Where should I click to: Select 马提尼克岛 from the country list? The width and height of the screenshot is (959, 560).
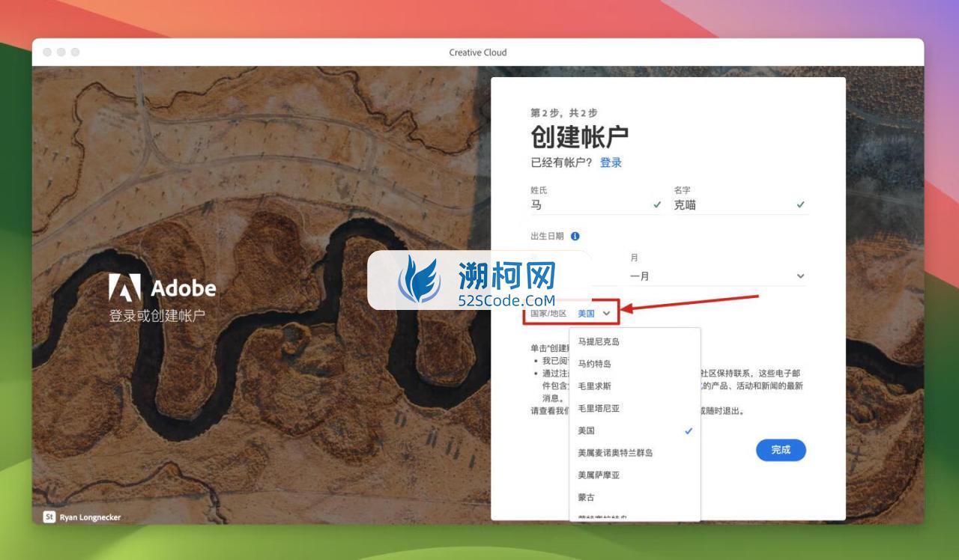click(635, 341)
